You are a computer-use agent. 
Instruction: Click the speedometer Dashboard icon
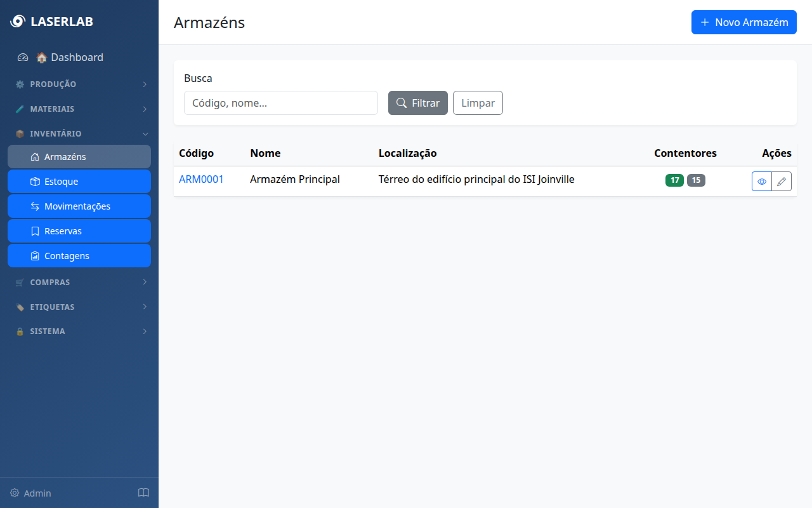click(x=23, y=57)
